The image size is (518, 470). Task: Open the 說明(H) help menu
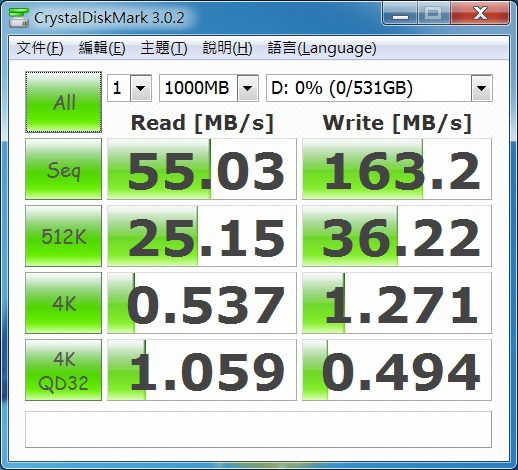pos(227,48)
